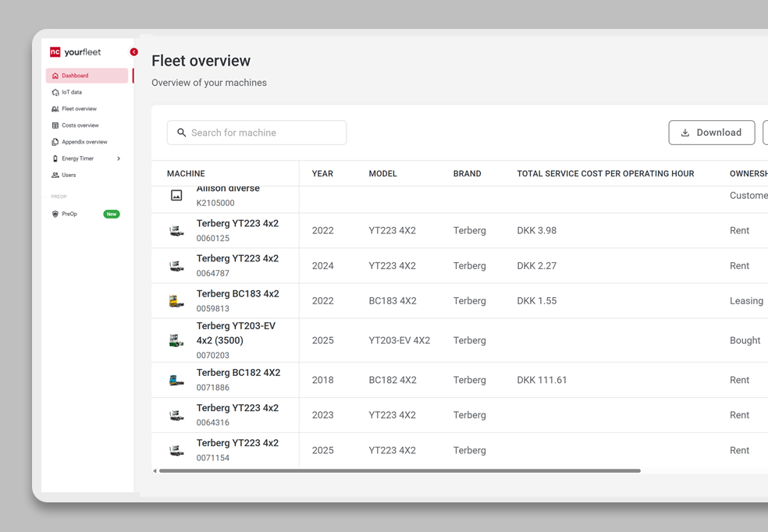Go to Fleet overview in sidebar
This screenshot has width=768, height=532.
(x=79, y=108)
